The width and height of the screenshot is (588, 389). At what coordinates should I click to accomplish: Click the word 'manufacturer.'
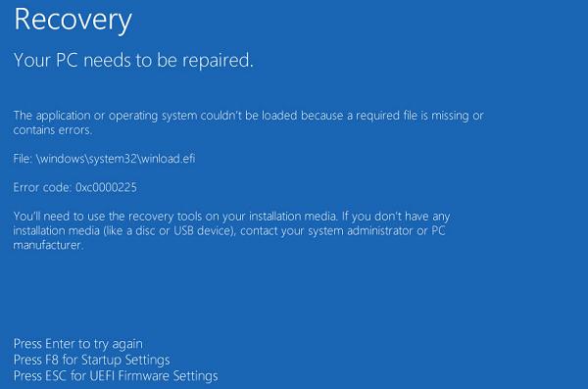[x=48, y=245]
